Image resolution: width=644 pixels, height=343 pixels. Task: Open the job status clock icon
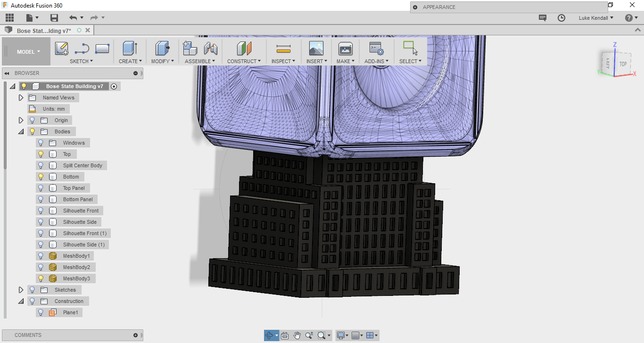(x=561, y=18)
